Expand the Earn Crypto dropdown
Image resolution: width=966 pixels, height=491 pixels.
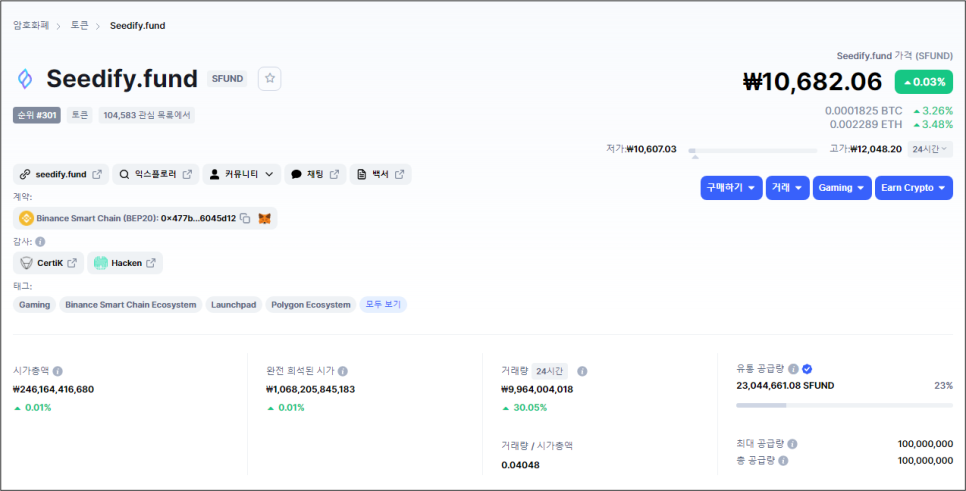pyautogui.click(x=913, y=188)
